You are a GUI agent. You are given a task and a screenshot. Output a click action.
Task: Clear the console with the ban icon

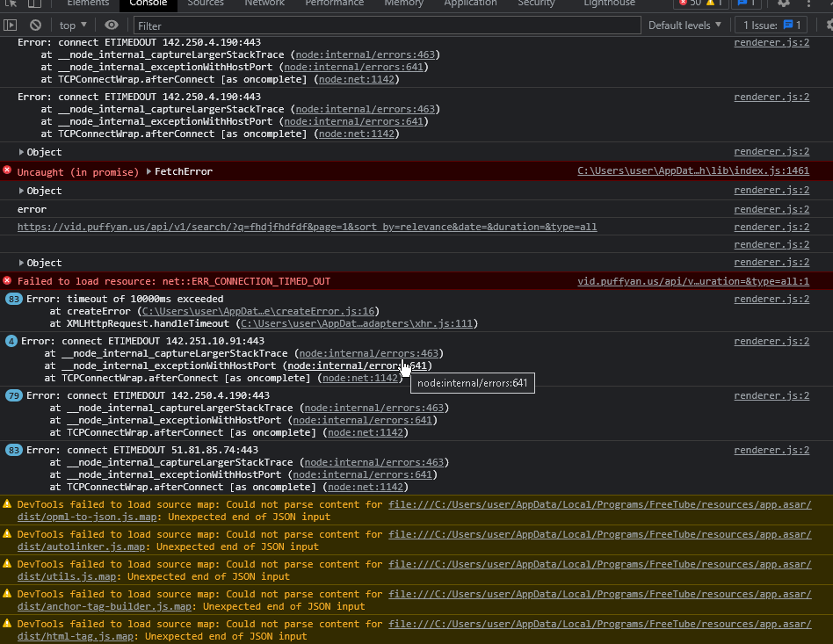point(36,25)
